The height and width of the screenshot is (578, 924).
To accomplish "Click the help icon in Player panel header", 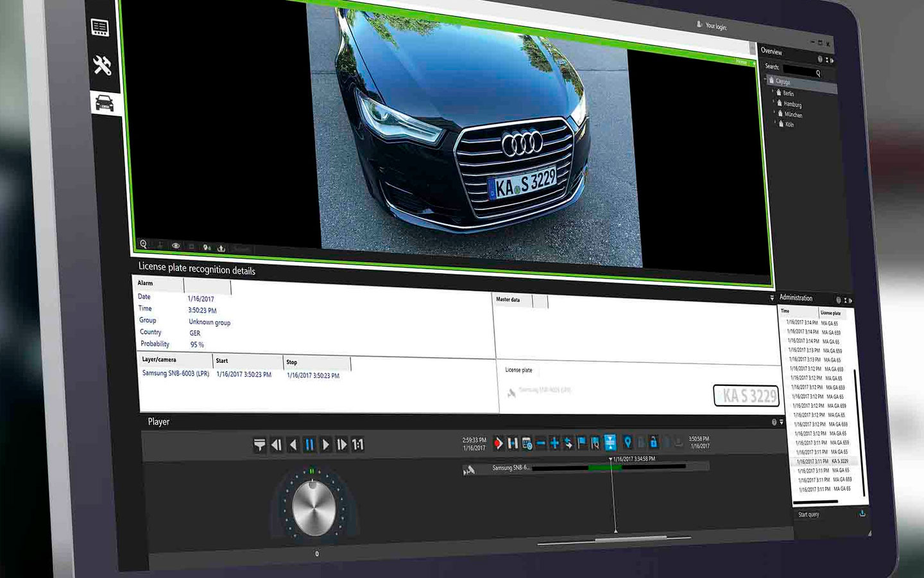I will pos(774,422).
